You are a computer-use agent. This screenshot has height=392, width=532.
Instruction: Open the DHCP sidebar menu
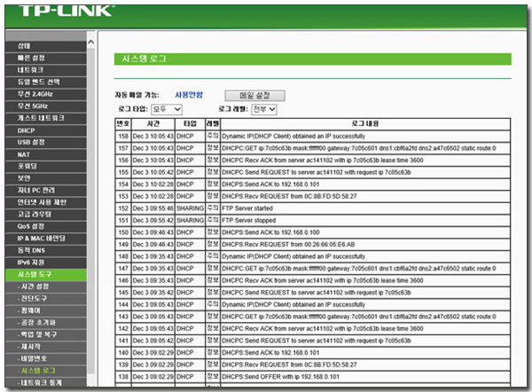pos(46,130)
